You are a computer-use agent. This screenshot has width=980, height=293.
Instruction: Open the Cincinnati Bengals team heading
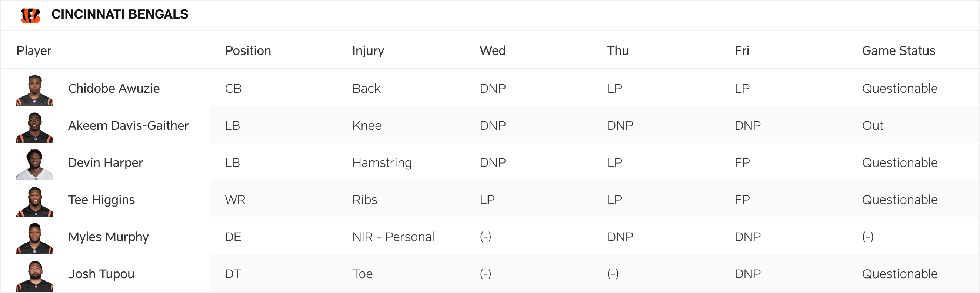120,14
